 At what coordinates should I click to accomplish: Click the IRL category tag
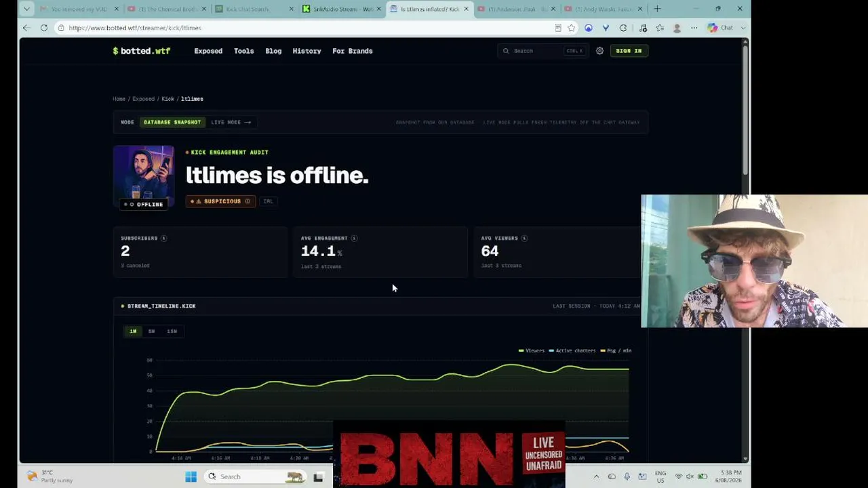click(268, 201)
